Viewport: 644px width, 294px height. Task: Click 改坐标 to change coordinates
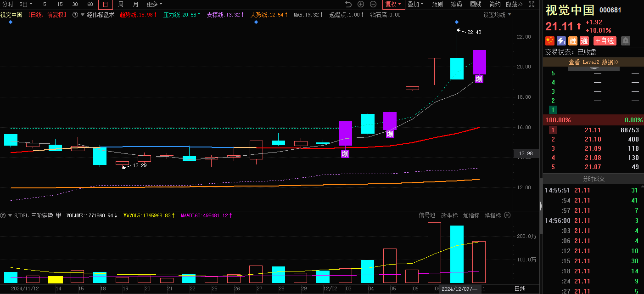(449, 215)
